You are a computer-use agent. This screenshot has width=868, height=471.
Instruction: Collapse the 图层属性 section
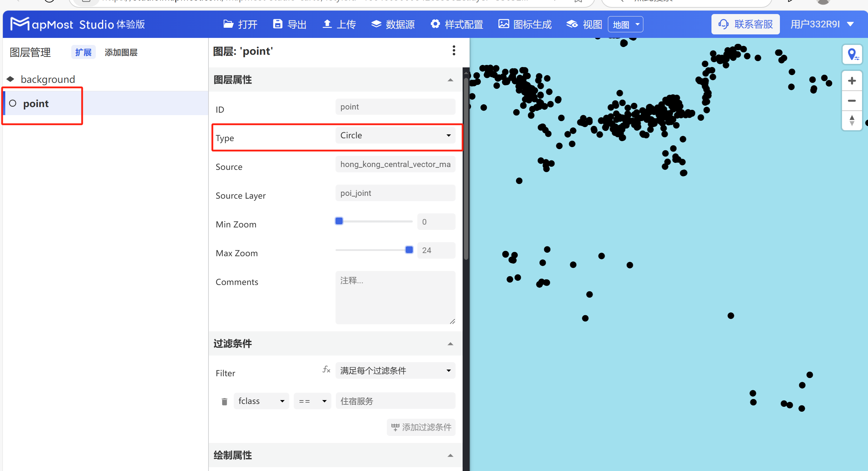450,80
